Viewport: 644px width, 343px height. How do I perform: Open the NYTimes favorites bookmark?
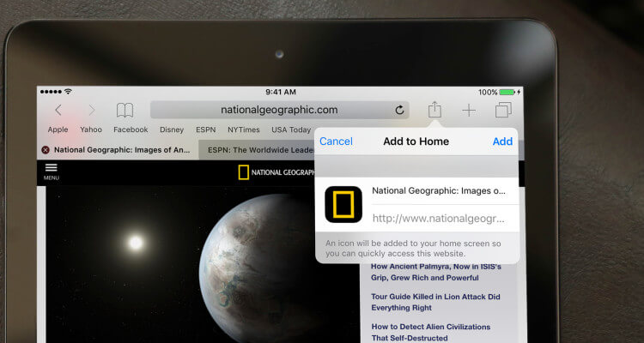click(x=243, y=129)
